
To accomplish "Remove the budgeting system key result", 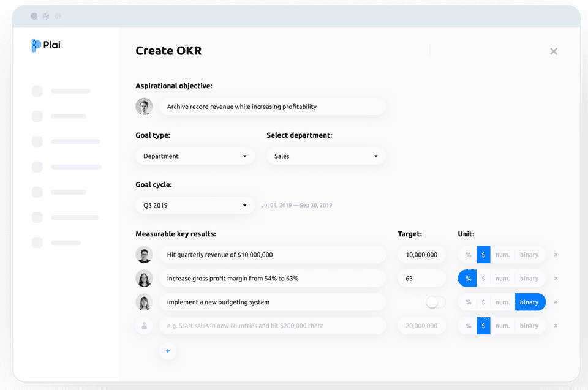I will 556,302.
